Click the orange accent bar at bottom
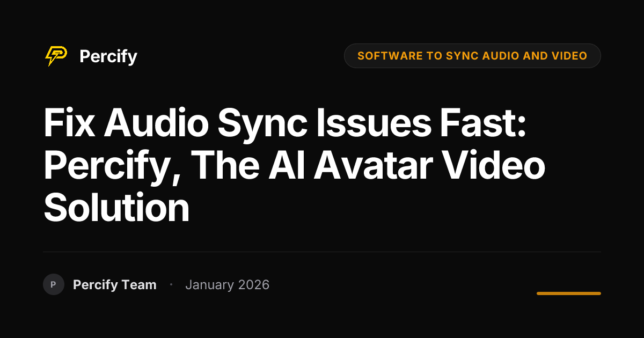 pos(569,293)
